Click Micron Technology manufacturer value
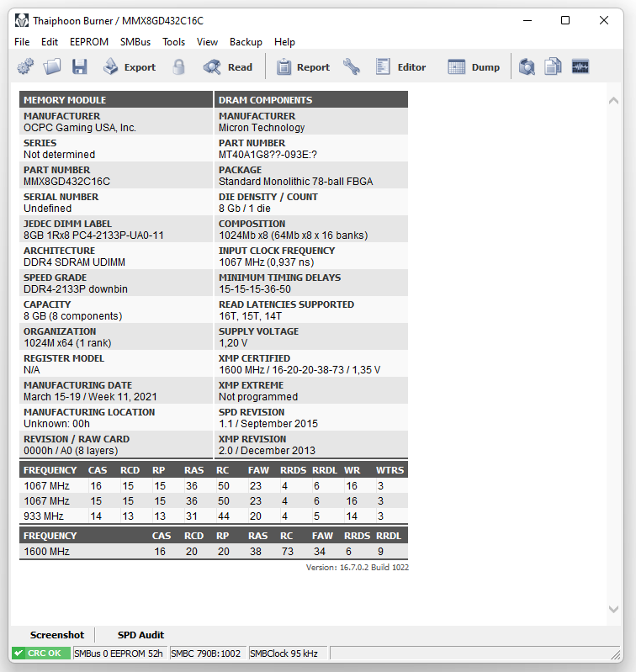Viewport: 636px width, 672px height. 262,128
